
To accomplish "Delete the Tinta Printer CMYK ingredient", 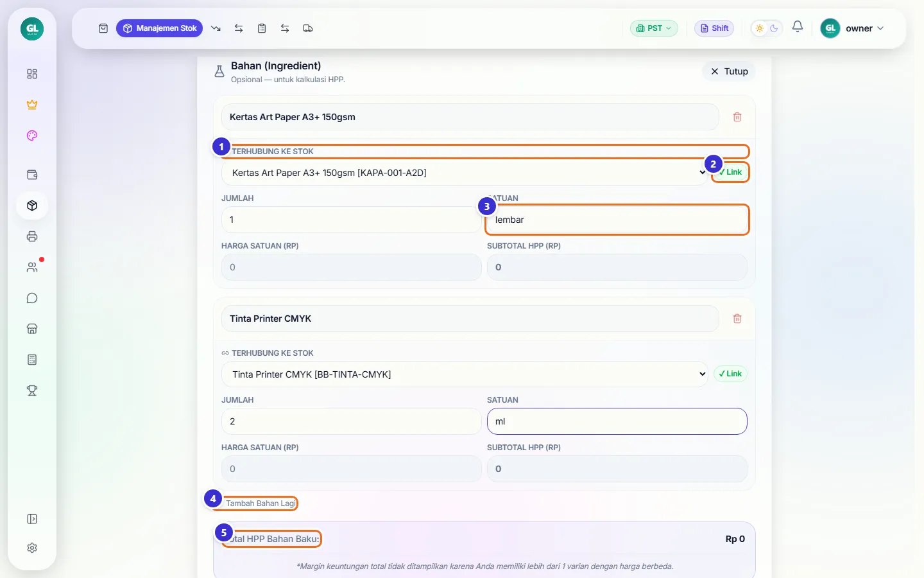I will [x=737, y=319].
